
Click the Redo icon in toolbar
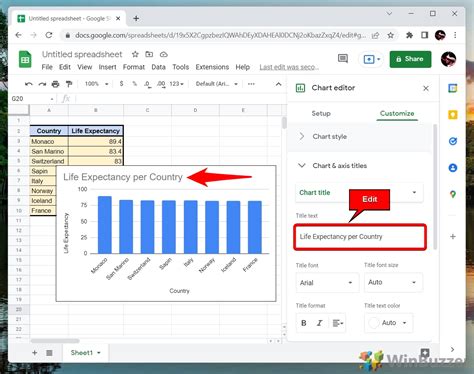42,84
